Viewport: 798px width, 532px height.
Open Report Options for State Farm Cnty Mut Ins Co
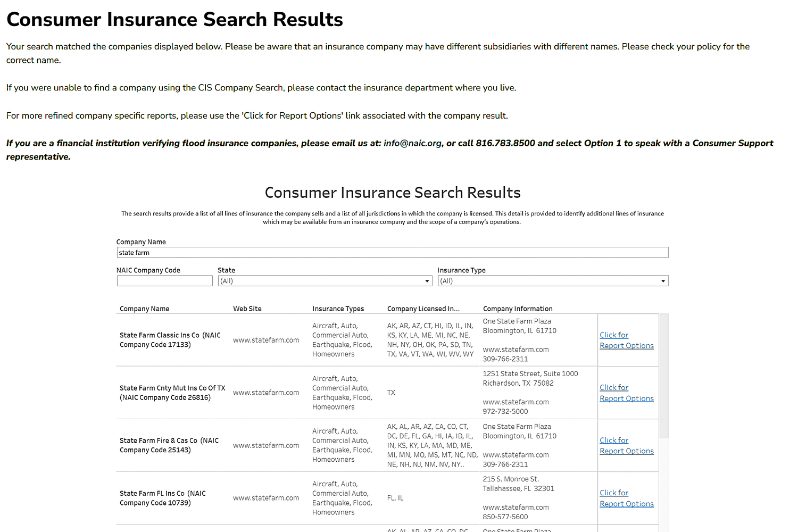click(627, 393)
